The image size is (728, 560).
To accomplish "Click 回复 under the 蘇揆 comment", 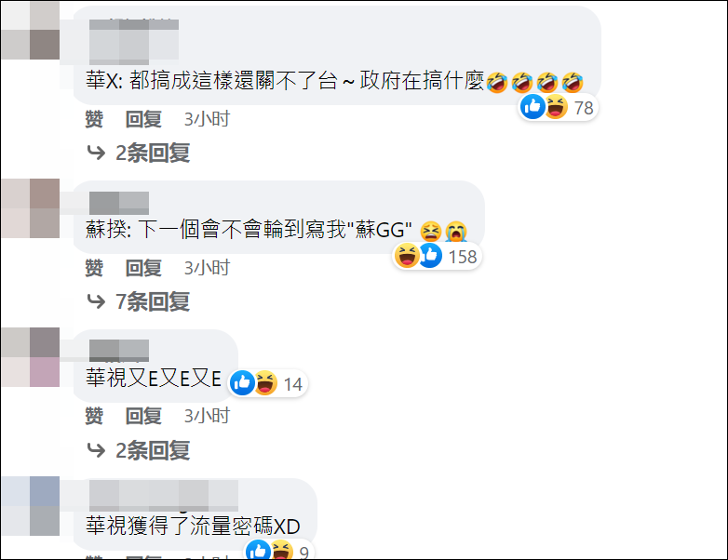I will pos(143,268).
